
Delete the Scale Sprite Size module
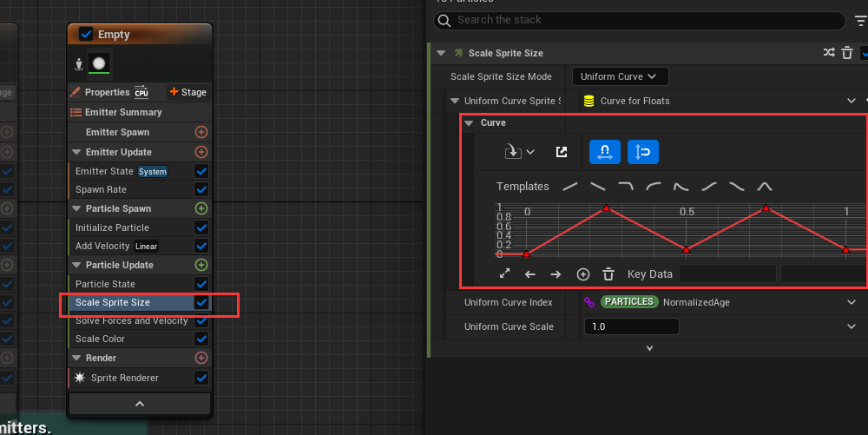coord(847,53)
